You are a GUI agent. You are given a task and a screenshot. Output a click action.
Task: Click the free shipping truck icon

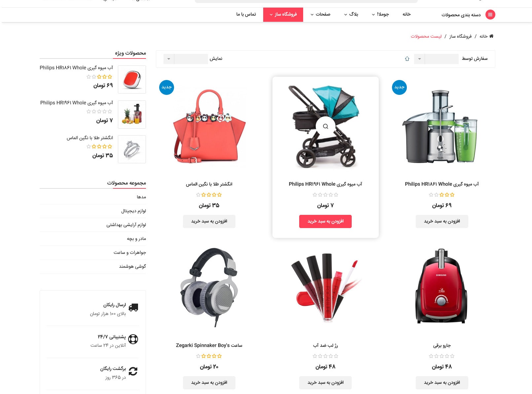tap(133, 307)
